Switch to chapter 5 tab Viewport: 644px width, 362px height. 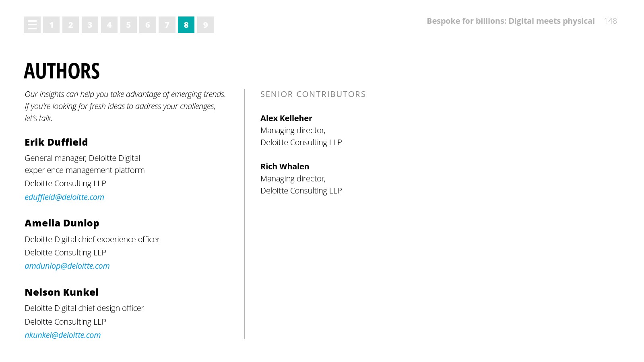(128, 25)
